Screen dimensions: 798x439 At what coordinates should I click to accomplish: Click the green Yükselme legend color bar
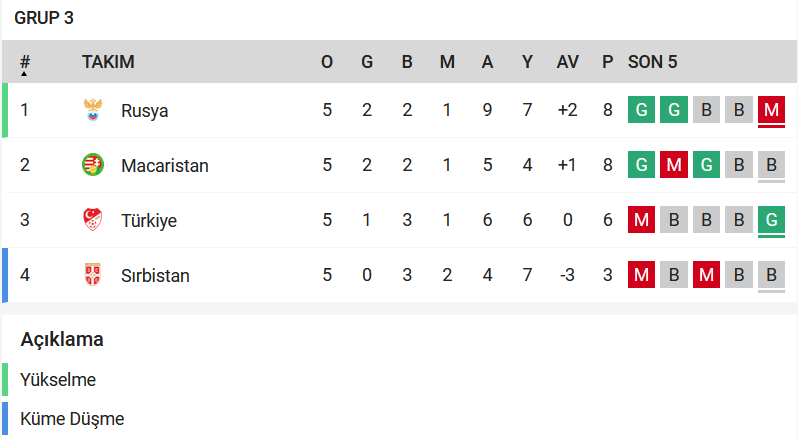click(5, 379)
